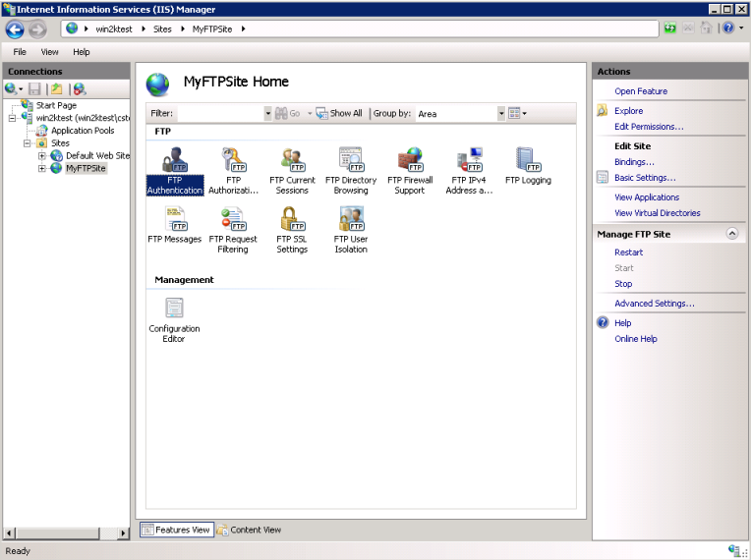This screenshot has height=560, width=751.
Task: Click Online Help link
Action: pos(636,339)
